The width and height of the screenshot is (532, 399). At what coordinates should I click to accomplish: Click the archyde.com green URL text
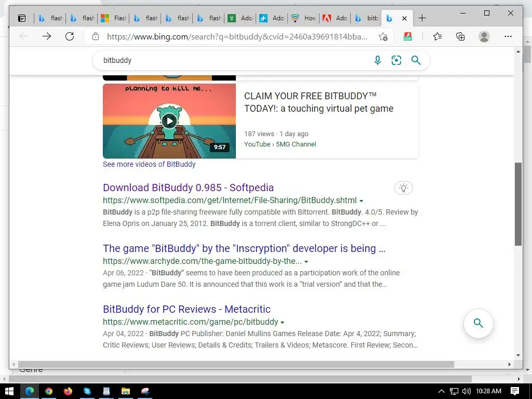(202, 261)
